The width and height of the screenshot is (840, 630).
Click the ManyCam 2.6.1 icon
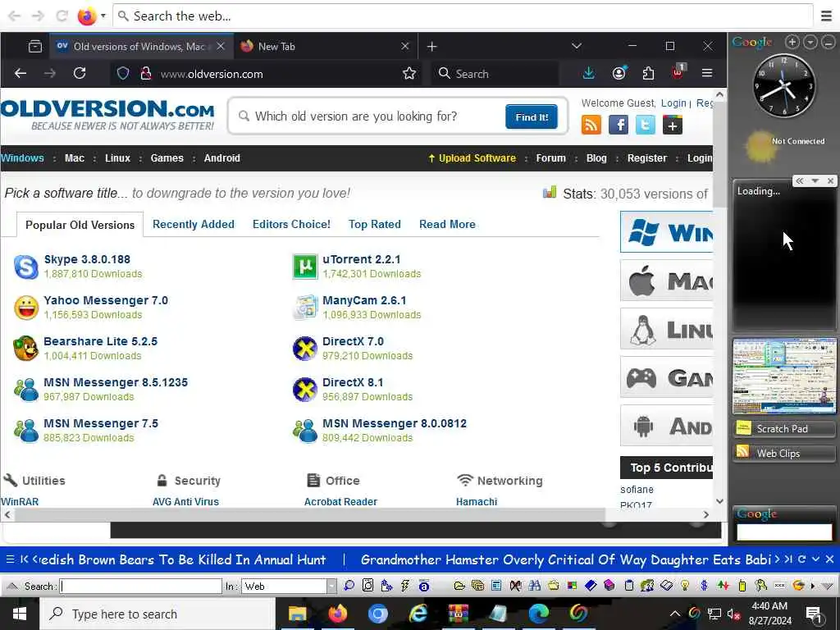coord(305,308)
